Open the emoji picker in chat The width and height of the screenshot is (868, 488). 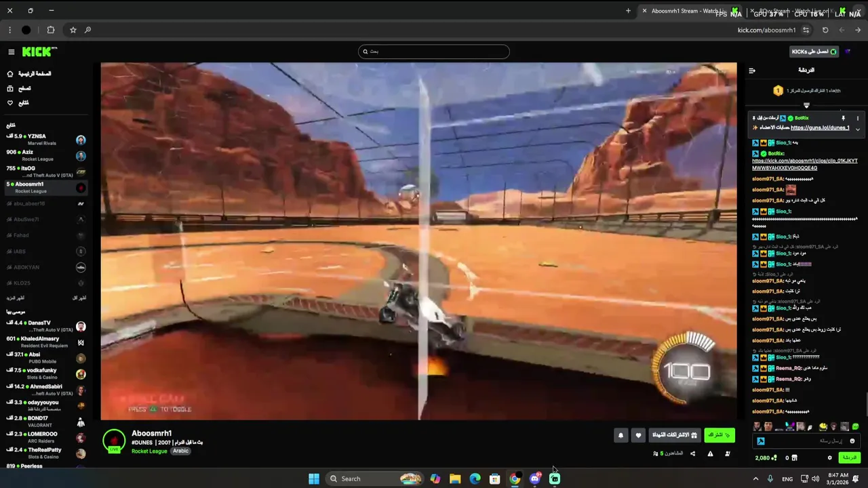852,441
